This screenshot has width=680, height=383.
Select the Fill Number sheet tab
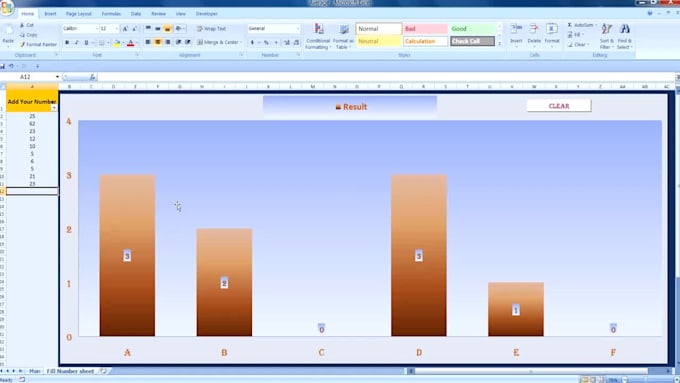pos(70,371)
